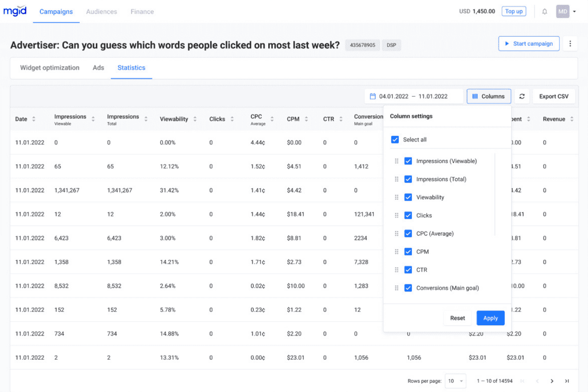The width and height of the screenshot is (588, 392).
Task: Open the notifications bell
Action: [545, 12]
